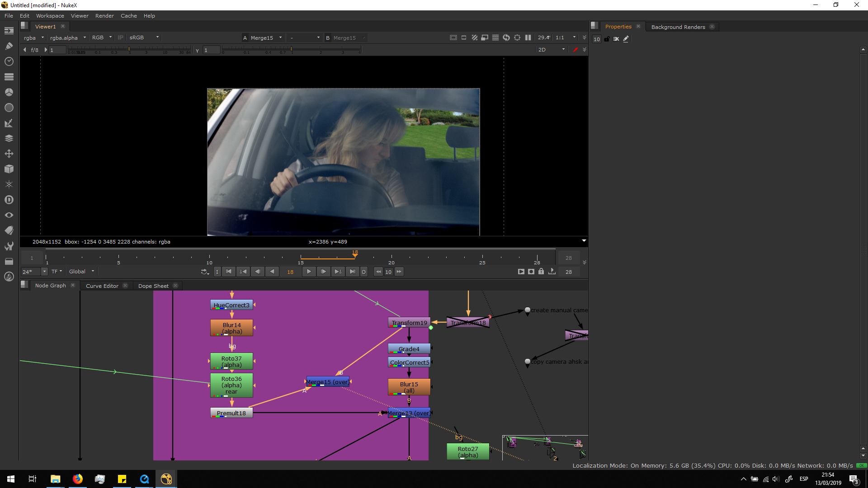Screen dimensions: 868x488
Task: Jump to the last frame button
Action: 352,272
